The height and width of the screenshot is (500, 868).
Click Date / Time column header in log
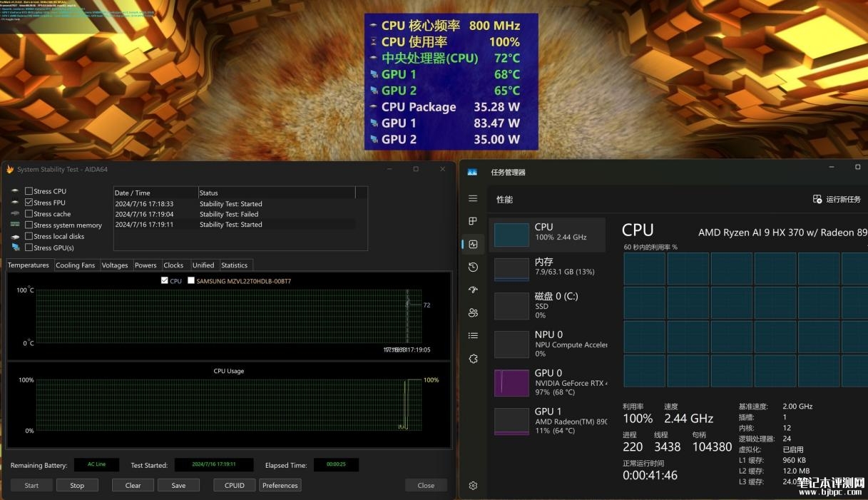pyautogui.click(x=155, y=193)
